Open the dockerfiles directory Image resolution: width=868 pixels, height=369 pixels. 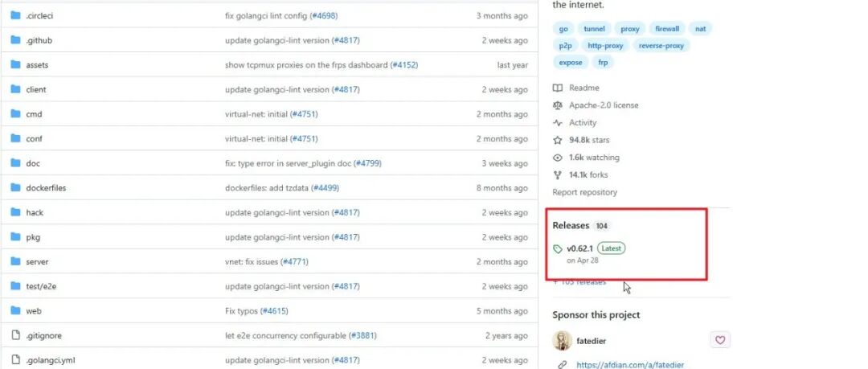pyautogui.click(x=46, y=188)
